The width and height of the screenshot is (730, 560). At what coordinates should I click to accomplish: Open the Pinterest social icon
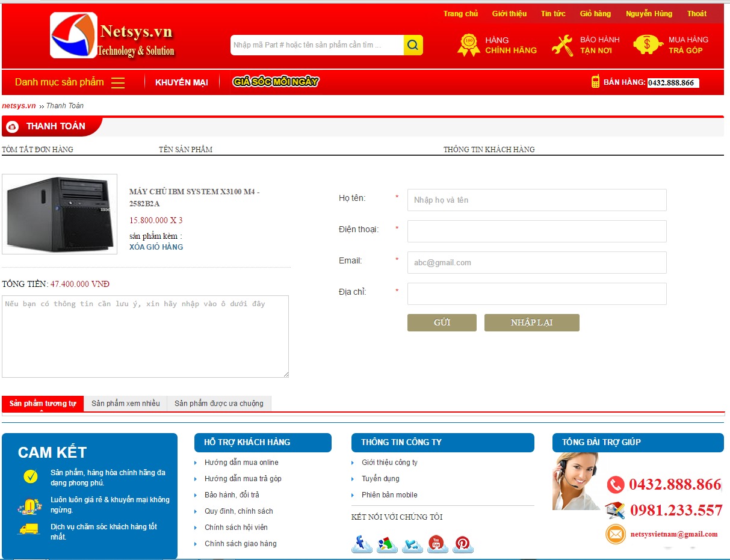[463, 544]
